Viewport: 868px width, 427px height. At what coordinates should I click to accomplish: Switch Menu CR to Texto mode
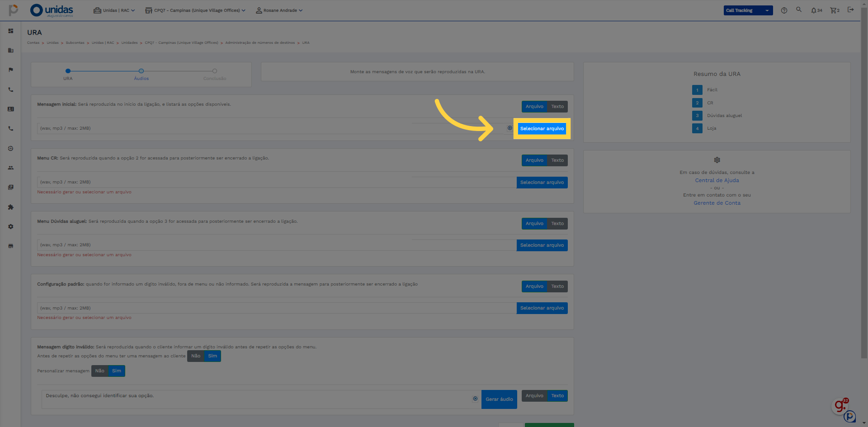click(x=557, y=160)
